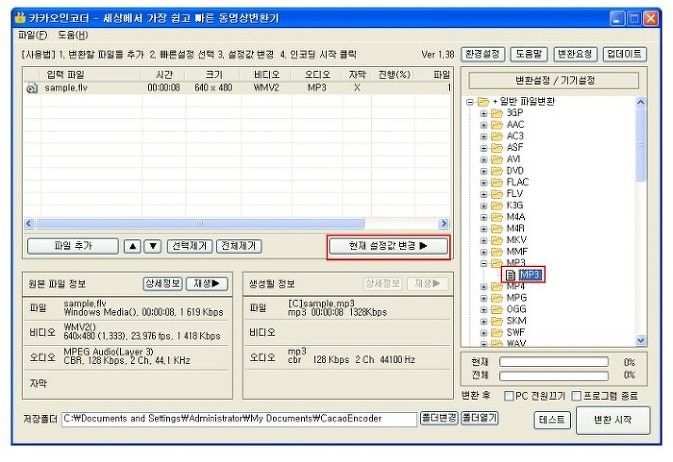673x462 pixels.
Task: Click the MMF folder icon
Action: (497, 252)
